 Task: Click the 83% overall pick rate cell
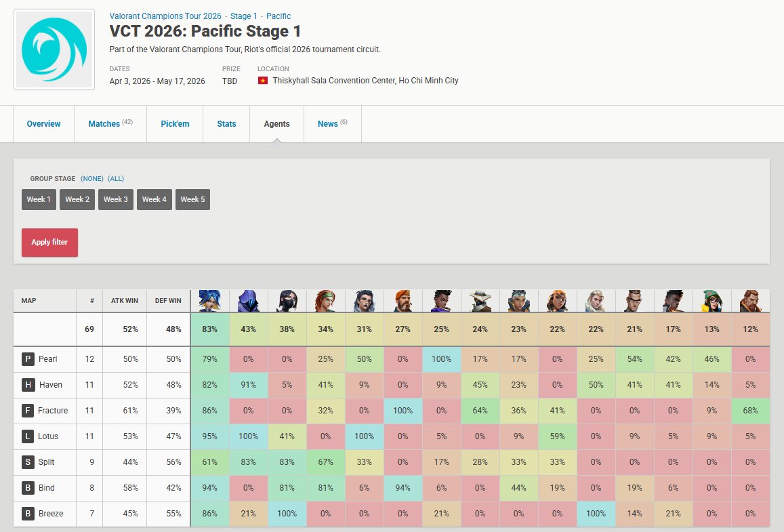click(209, 329)
